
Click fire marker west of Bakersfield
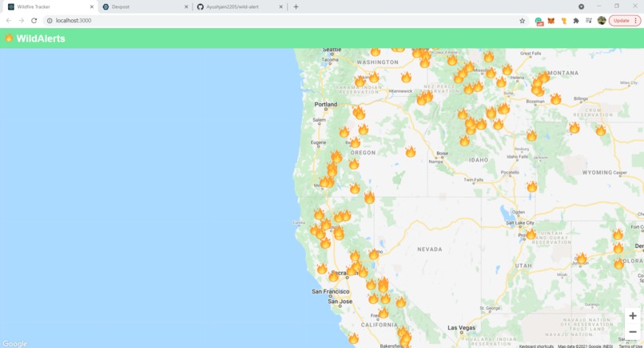[353, 338]
